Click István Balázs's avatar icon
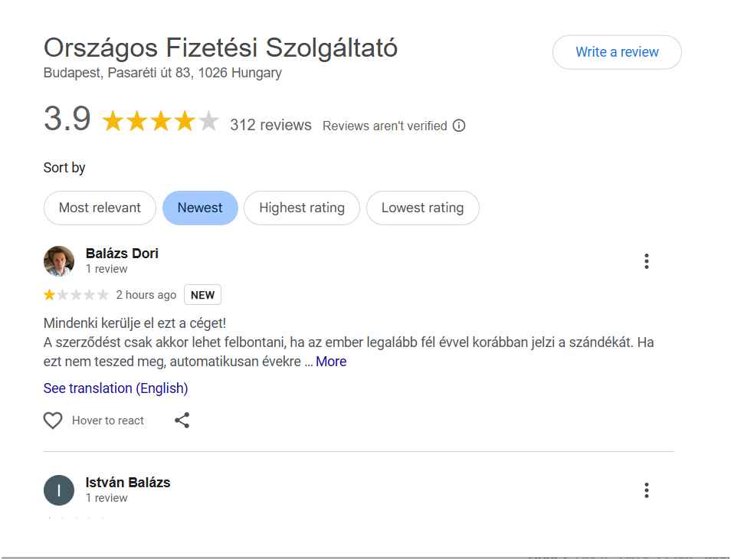The image size is (731, 560). (x=59, y=490)
